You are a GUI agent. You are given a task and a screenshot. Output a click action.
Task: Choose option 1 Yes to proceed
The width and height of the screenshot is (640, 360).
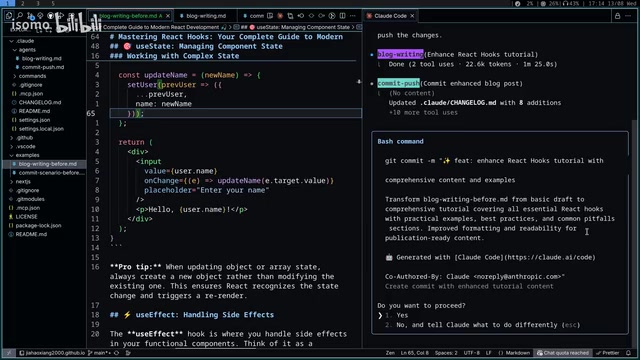402,315
